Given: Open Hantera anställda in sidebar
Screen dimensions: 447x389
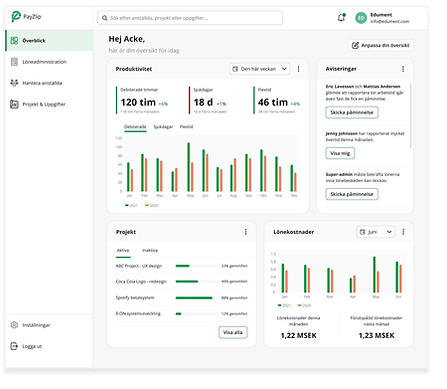Looking at the screenshot, I should coord(49,83).
